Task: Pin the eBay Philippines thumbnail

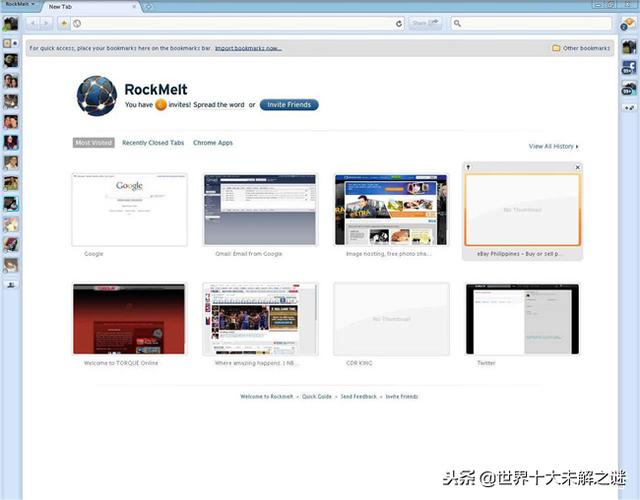Action: pos(469,167)
